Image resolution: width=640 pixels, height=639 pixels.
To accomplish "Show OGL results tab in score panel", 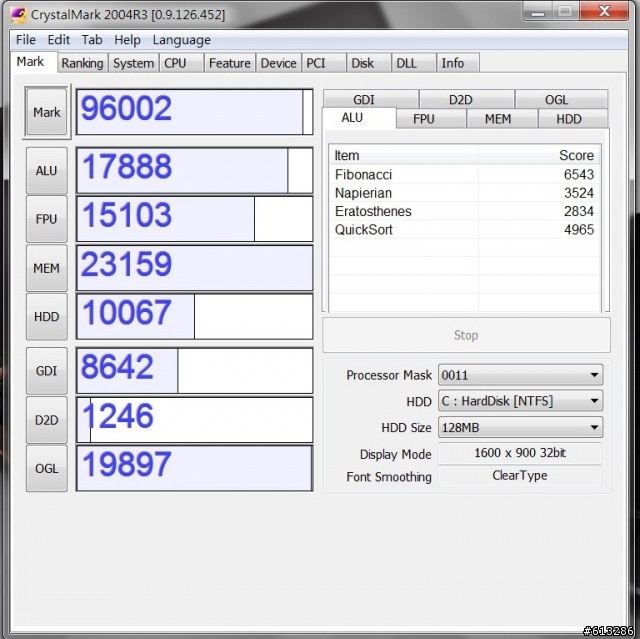I will (x=562, y=99).
